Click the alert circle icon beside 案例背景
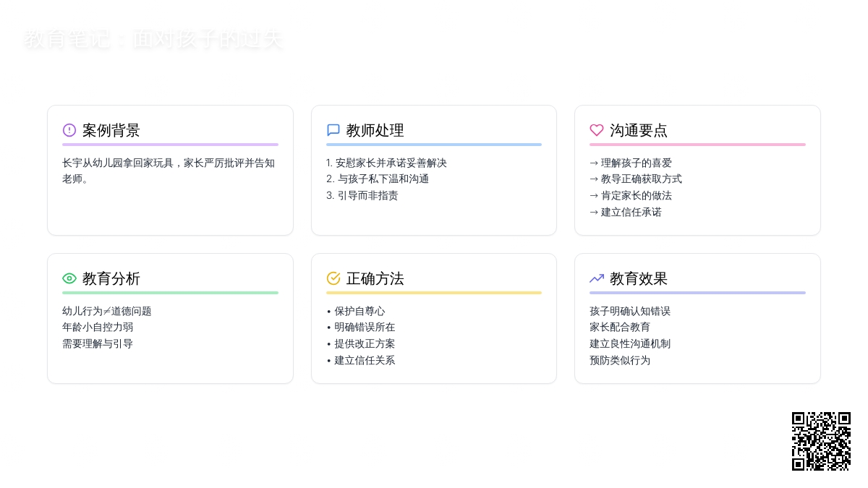This screenshot has width=868, height=488. (69, 130)
